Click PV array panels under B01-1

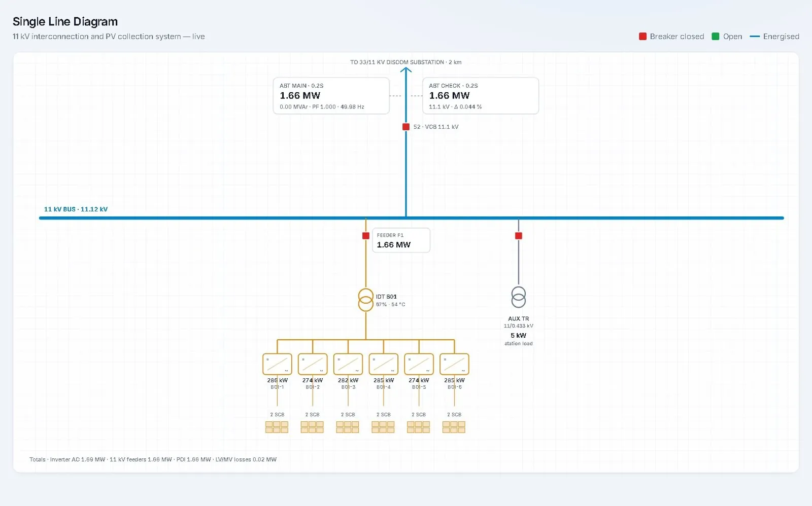click(x=277, y=427)
